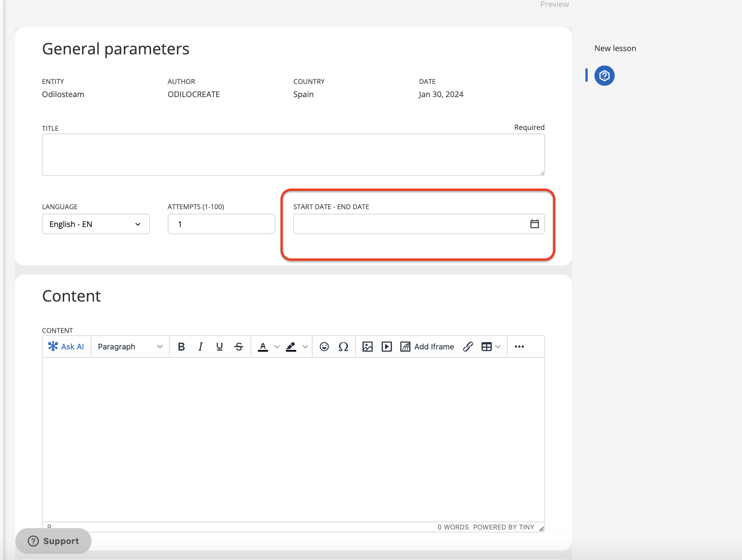This screenshot has height=560, width=742.
Task: Click the Start Date - End Date field
Action: (x=419, y=224)
